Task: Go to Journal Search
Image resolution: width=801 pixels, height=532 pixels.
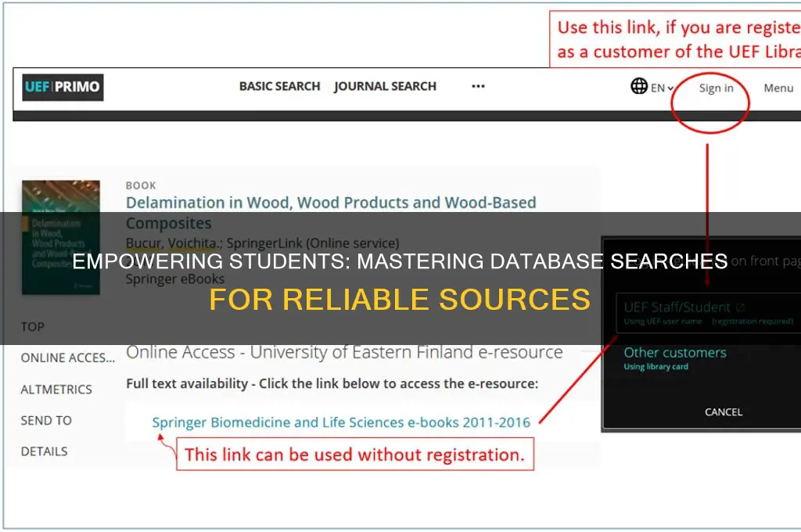Action: pyautogui.click(x=385, y=86)
